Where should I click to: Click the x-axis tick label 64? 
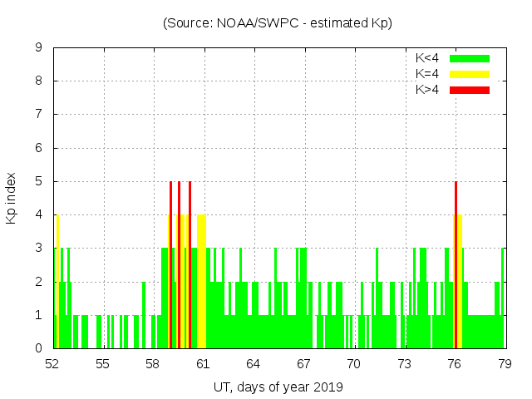(x=253, y=364)
